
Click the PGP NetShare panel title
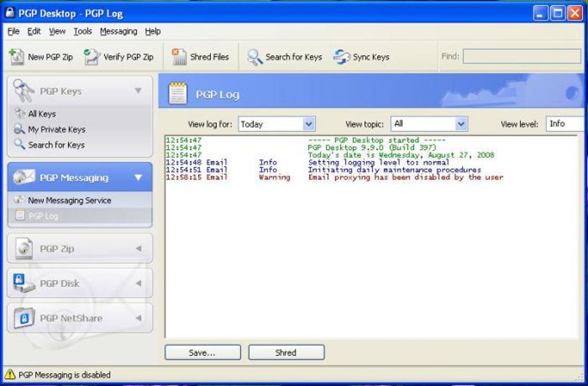pyautogui.click(x=71, y=318)
